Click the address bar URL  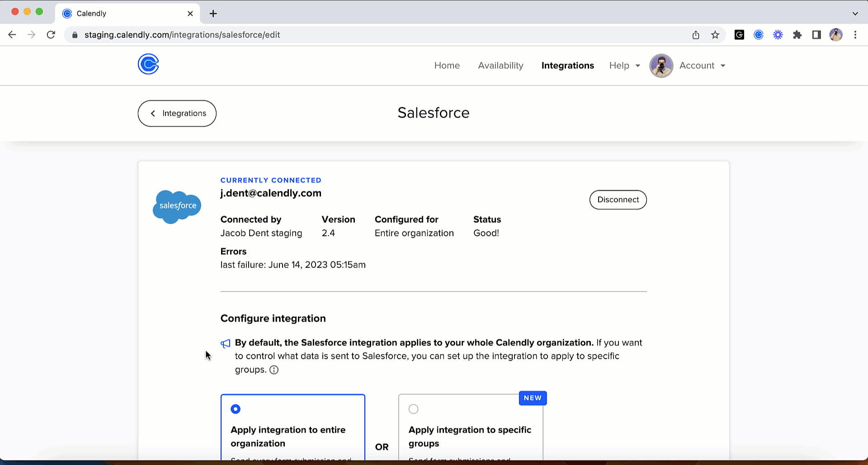click(x=182, y=35)
